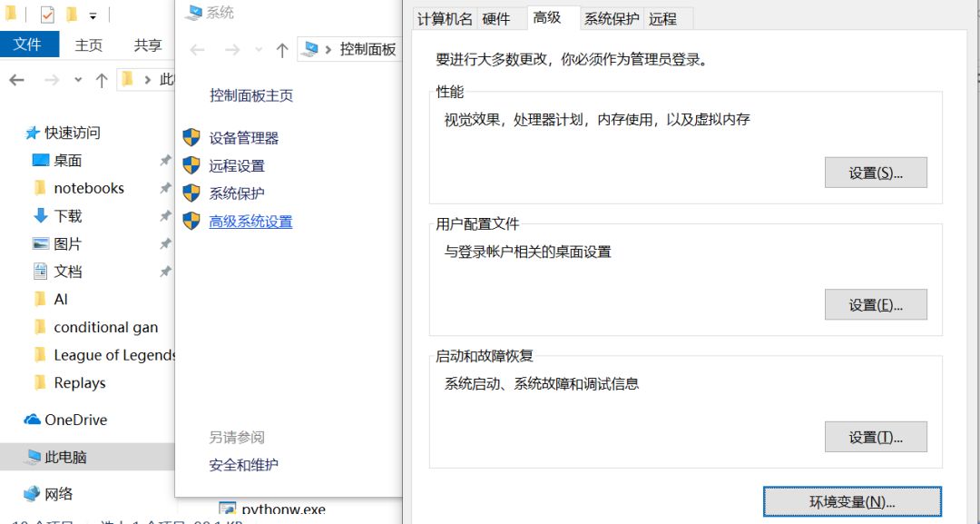Open quick access toolbar customize dropdown

(x=93, y=15)
